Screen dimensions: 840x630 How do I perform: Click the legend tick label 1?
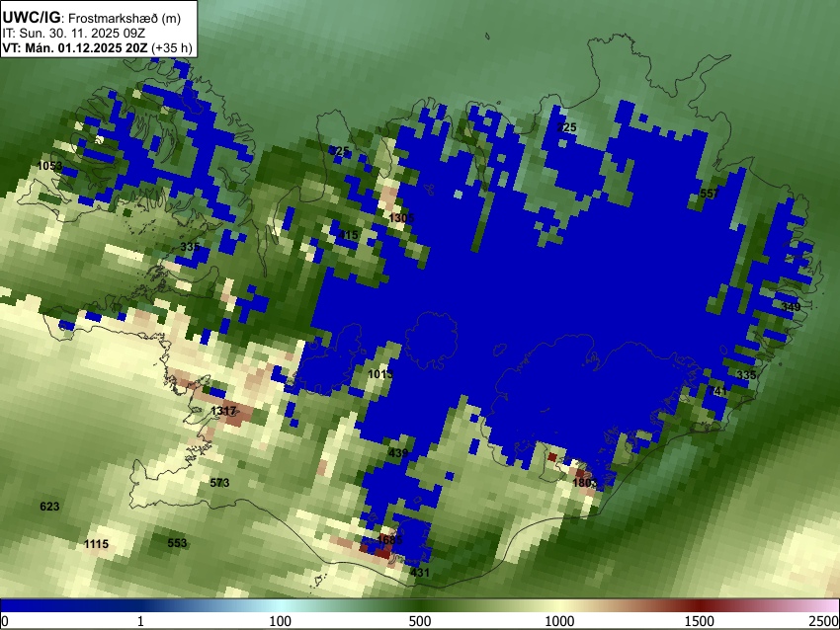pos(140,621)
